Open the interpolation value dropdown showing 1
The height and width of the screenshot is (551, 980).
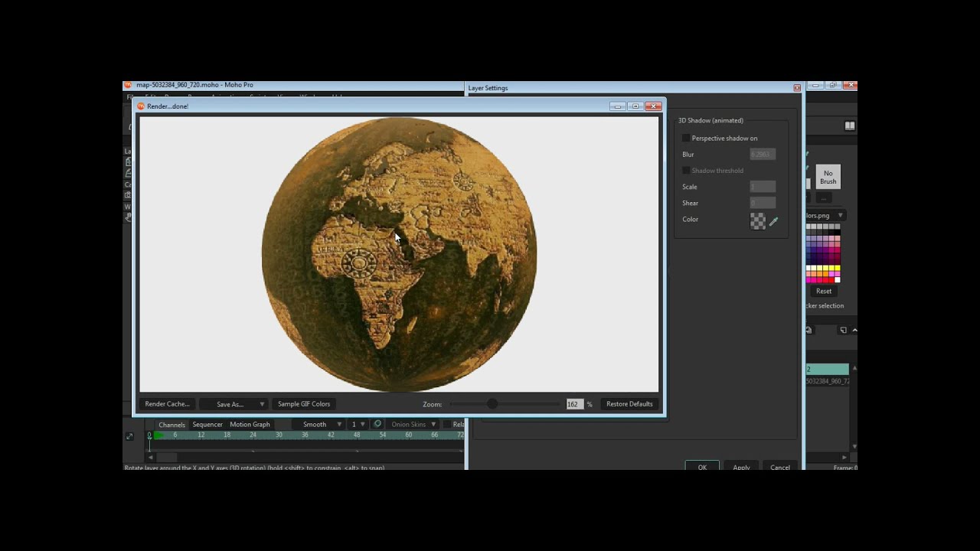click(x=358, y=425)
